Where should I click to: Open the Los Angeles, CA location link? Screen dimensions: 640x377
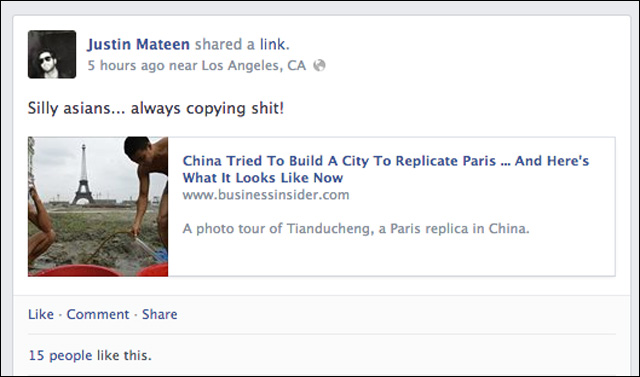click(254, 65)
